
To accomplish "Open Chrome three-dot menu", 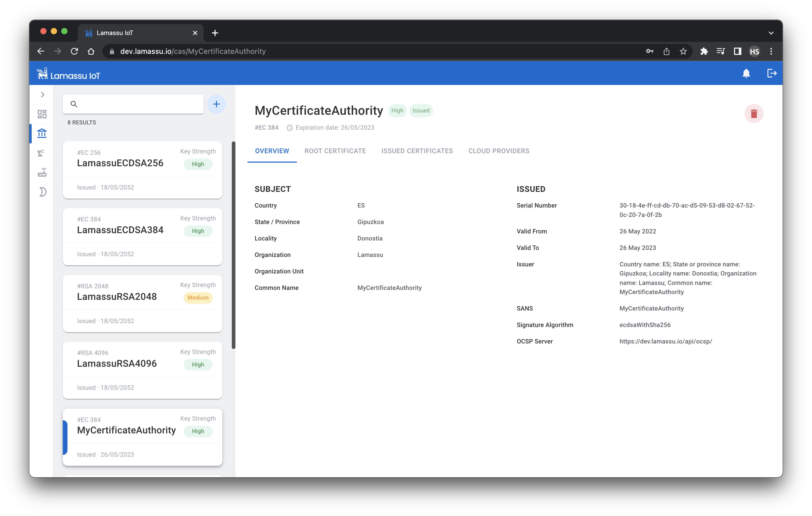I will click(x=771, y=51).
